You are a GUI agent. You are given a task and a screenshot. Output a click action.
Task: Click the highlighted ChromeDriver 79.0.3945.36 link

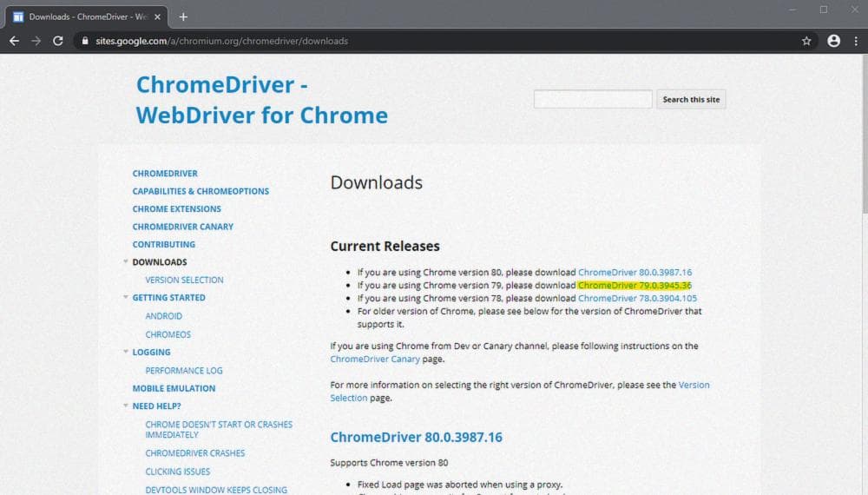tap(635, 285)
